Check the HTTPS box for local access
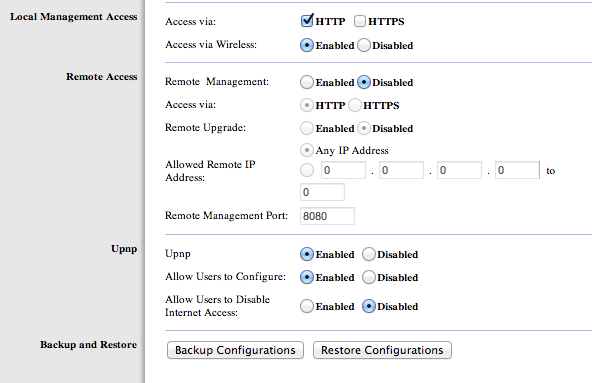 click(360, 21)
